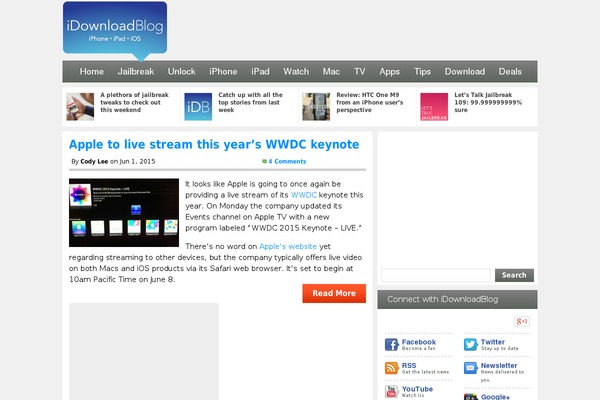The image size is (600, 400).
Task: Open the Unlock menu item
Action: coord(181,72)
